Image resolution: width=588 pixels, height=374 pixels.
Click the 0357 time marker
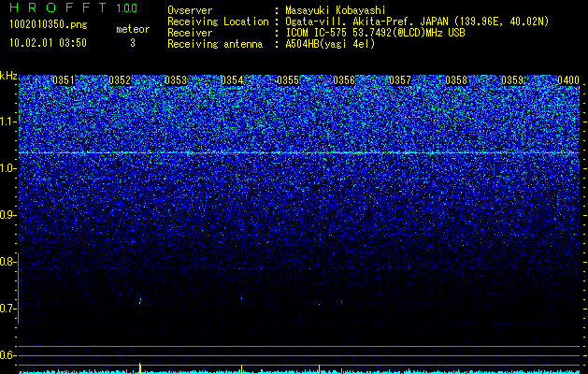point(400,80)
